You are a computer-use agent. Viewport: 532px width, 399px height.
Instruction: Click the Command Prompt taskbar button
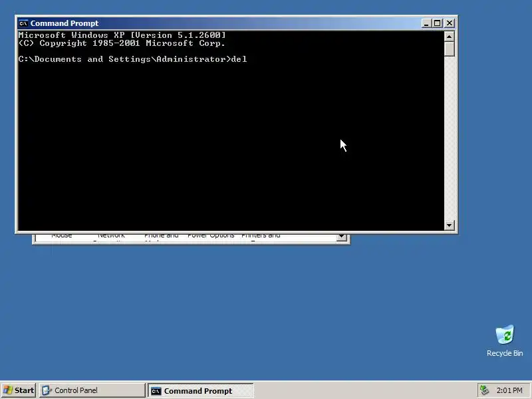[201, 390]
